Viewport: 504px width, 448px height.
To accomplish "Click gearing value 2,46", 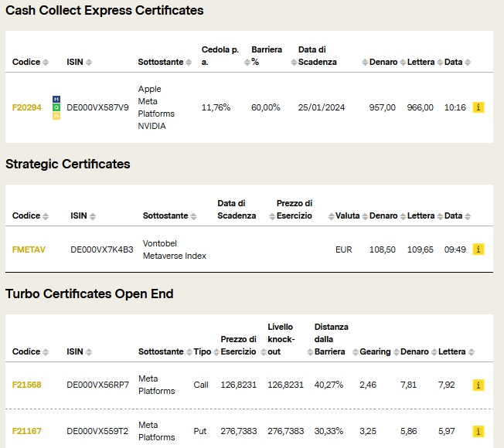I will [x=368, y=385].
